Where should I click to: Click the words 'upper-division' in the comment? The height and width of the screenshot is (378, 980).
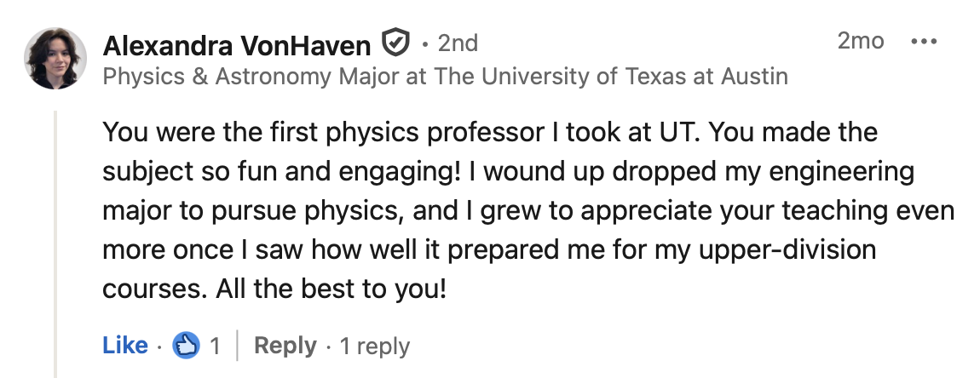[x=787, y=250]
